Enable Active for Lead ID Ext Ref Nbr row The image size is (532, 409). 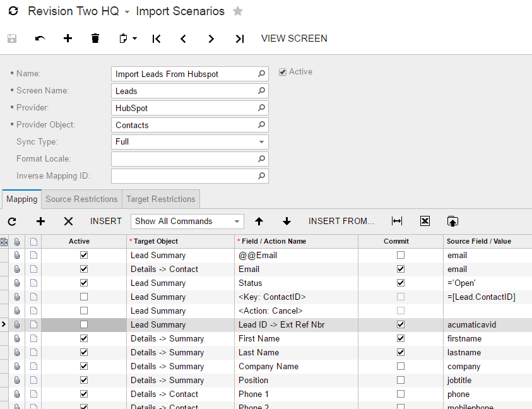click(84, 324)
